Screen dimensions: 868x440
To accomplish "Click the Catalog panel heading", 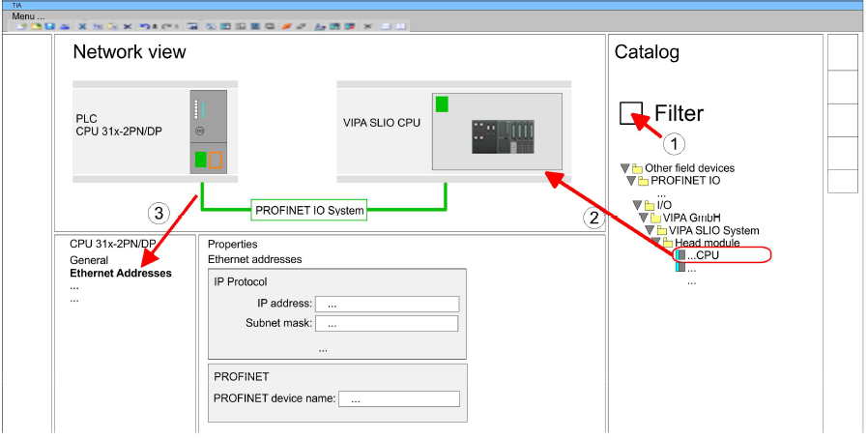I will click(x=647, y=52).
